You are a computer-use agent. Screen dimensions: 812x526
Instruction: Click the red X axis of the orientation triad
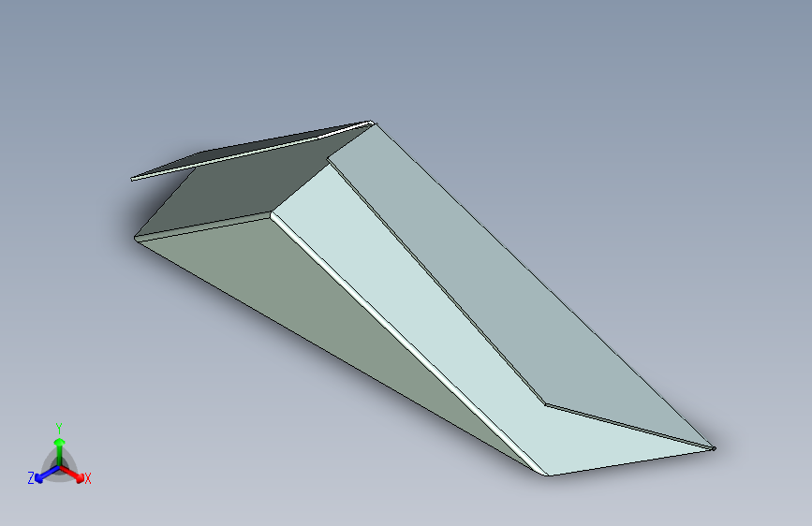click(x=73, y=474)
